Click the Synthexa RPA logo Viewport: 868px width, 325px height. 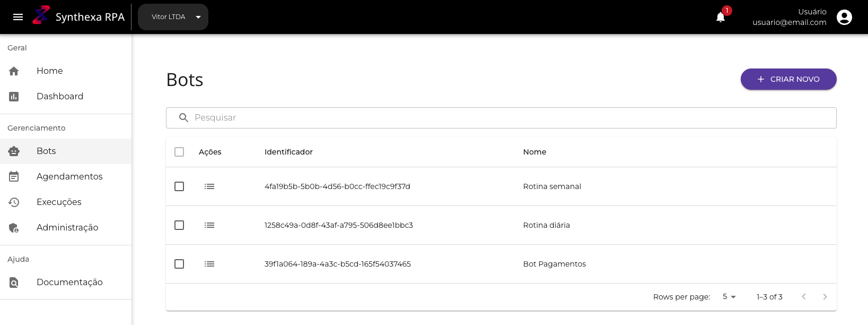(41, 15)
